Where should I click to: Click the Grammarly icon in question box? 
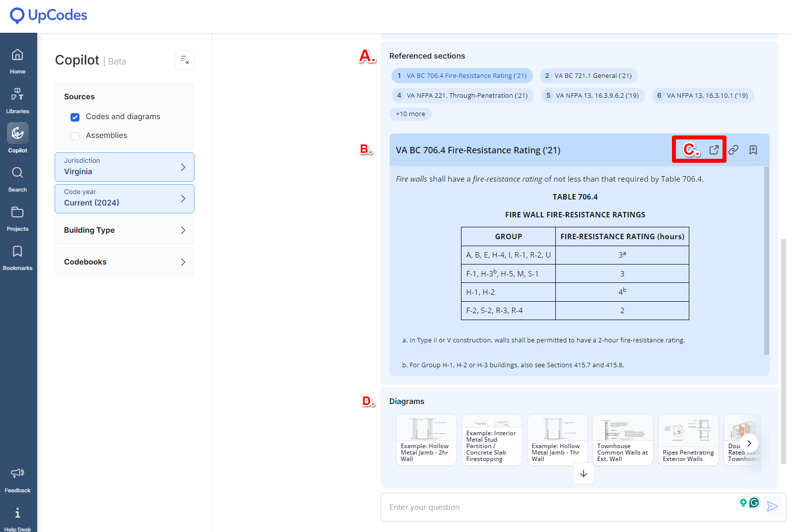click(754, 503)
